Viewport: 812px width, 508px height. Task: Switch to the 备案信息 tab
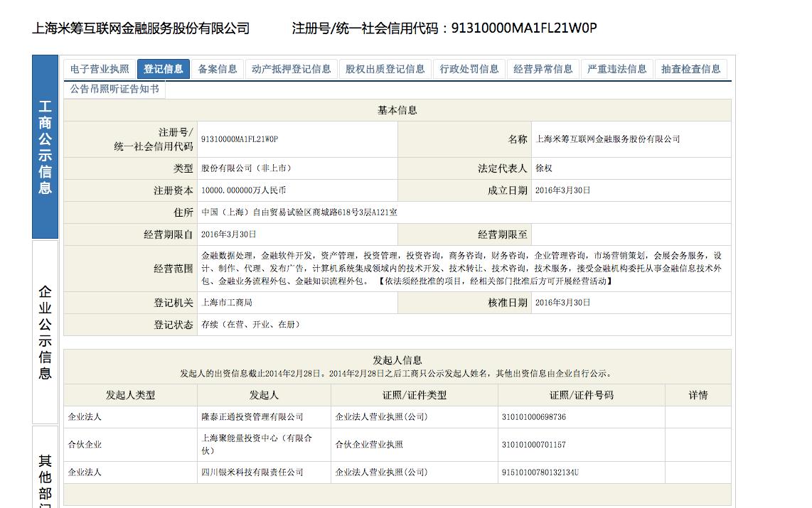(x=218, y=69)
